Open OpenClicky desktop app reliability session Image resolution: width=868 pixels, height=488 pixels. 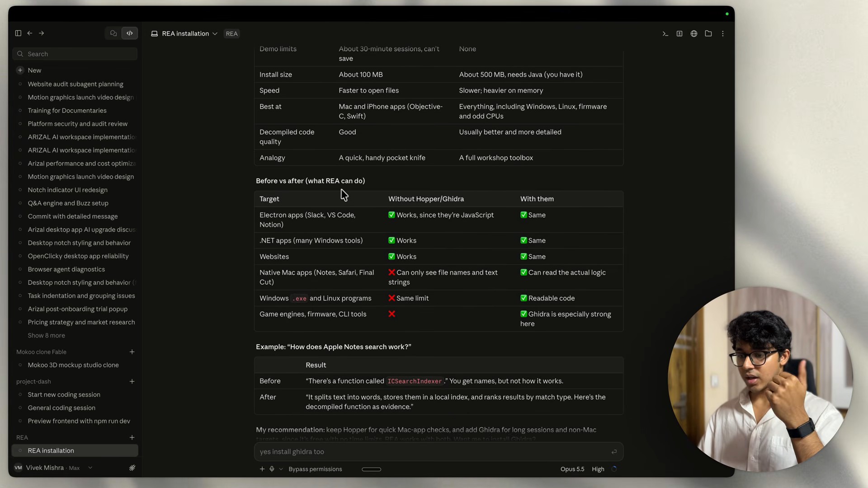point(78,256)
